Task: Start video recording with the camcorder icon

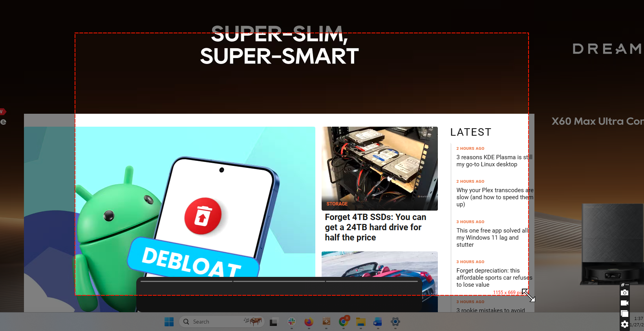Action: pos(624,303)
